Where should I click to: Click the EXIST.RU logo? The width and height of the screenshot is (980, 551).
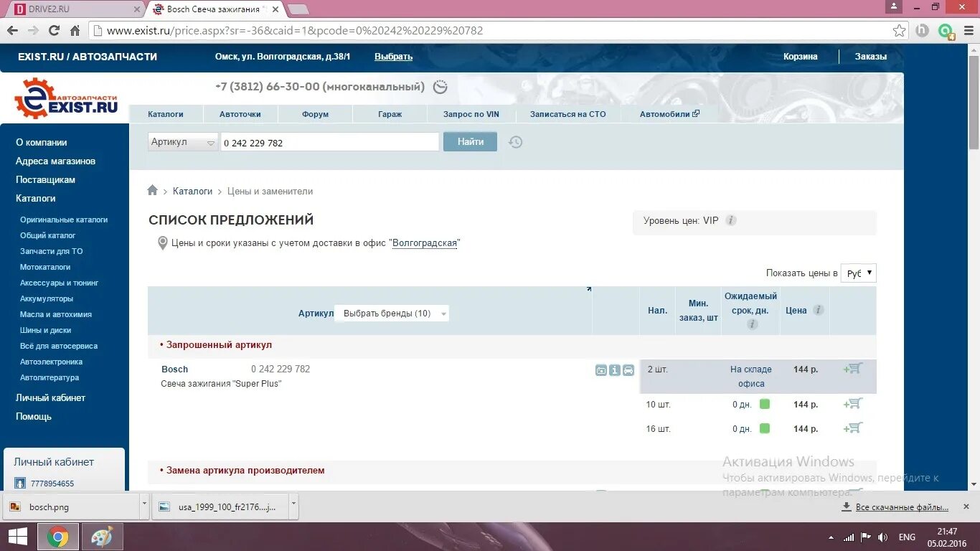tap(66, 99)
